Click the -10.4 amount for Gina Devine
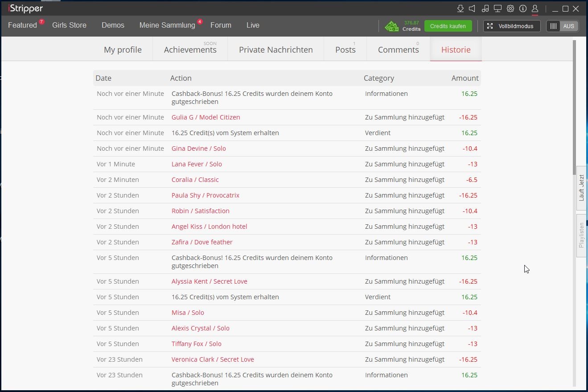Viewport: 588px width, 392px height. point(470,149)
